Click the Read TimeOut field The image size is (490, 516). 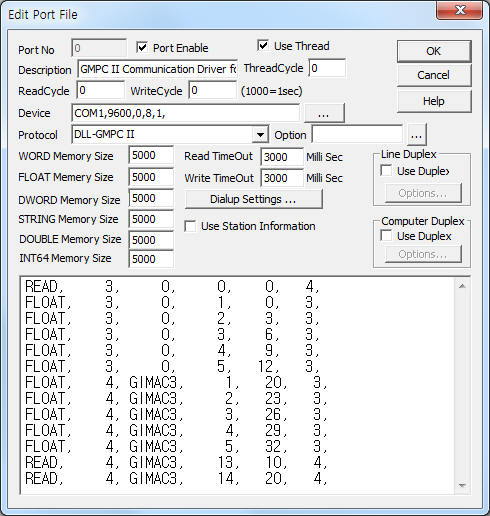[x=282, y=157]
